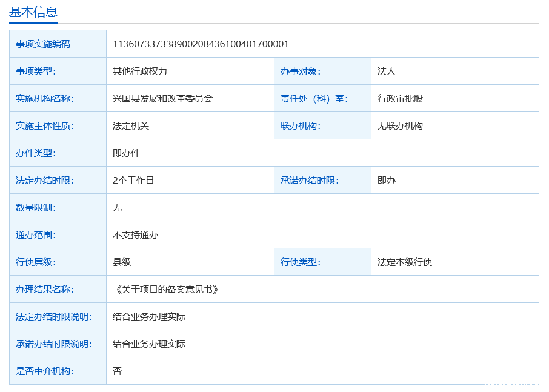
Task: Click the 县级 value for 行使层级
Action: [x=122, y=262]
